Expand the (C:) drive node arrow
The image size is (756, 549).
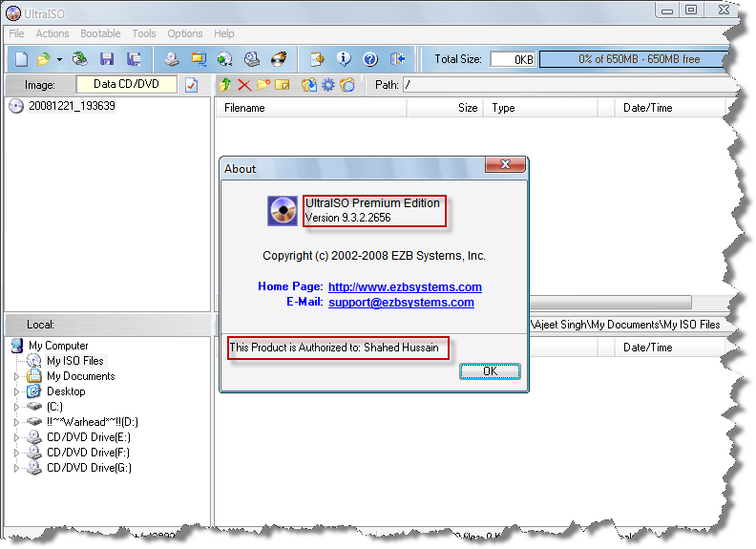click(16, 407)
